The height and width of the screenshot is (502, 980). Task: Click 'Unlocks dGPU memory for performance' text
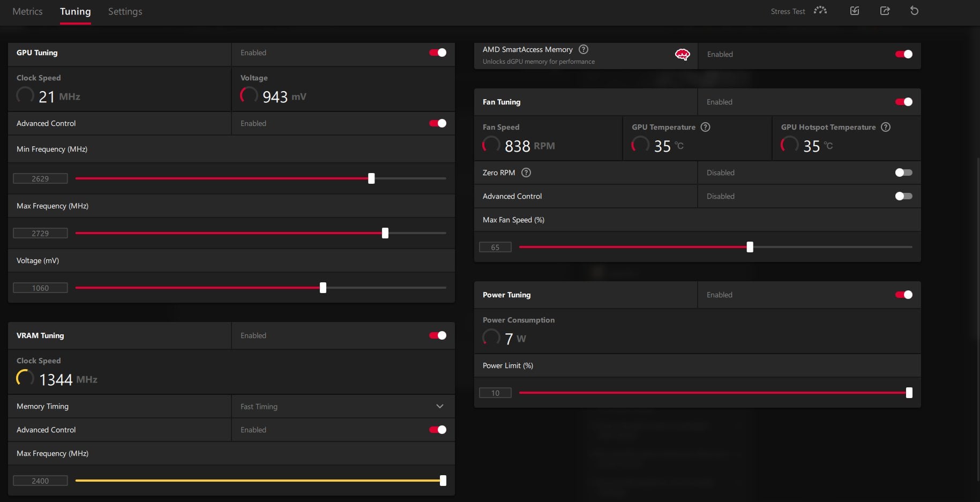(x=538, y=62)
